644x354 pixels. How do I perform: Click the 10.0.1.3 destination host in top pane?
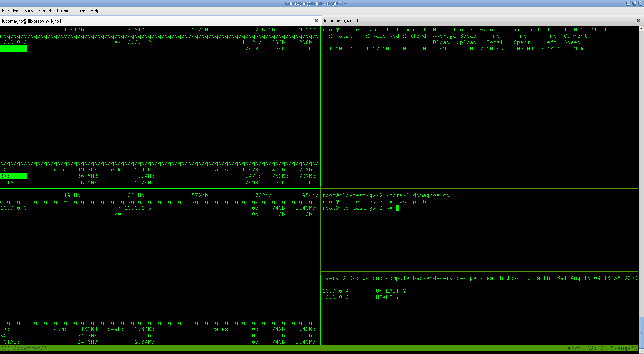point(138,42)
